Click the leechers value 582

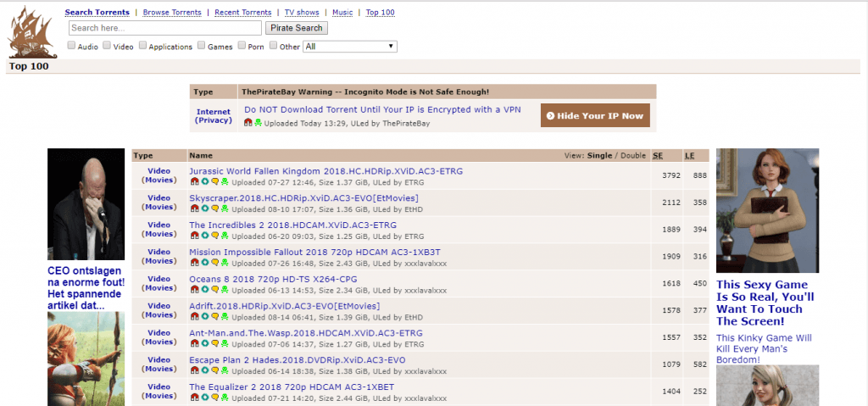point(699,364)
